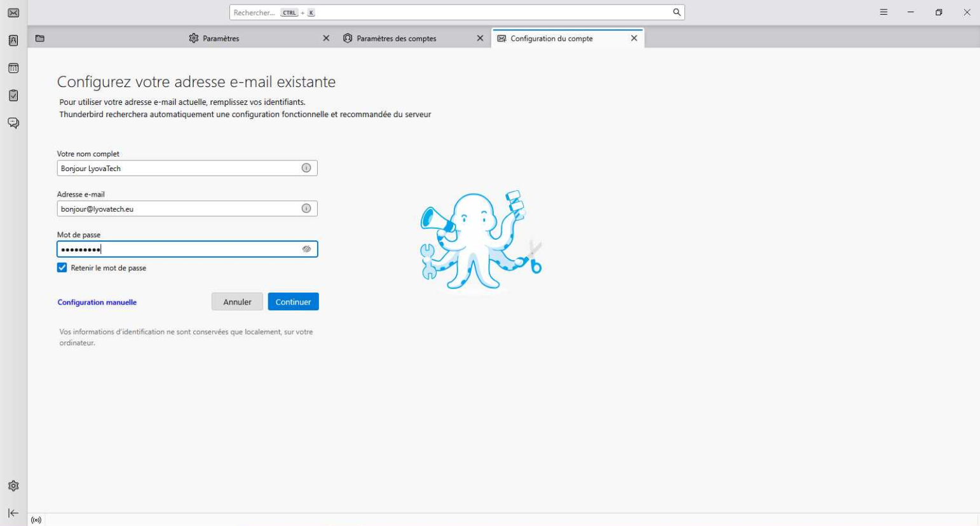Screen dimensions: 980x526
Task: Minimize the Thunderbird window
Action: click(911, 12)
